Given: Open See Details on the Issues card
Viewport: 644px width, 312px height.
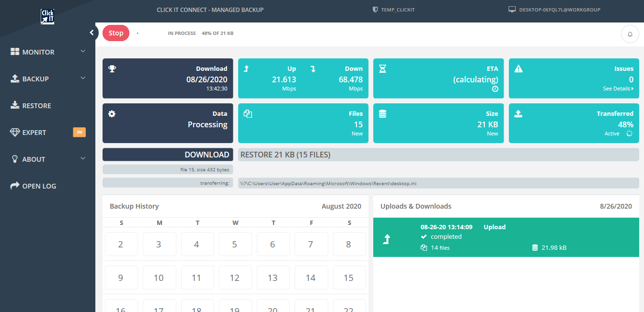Looking at the screenshot, I should click(x=618, y=89).
